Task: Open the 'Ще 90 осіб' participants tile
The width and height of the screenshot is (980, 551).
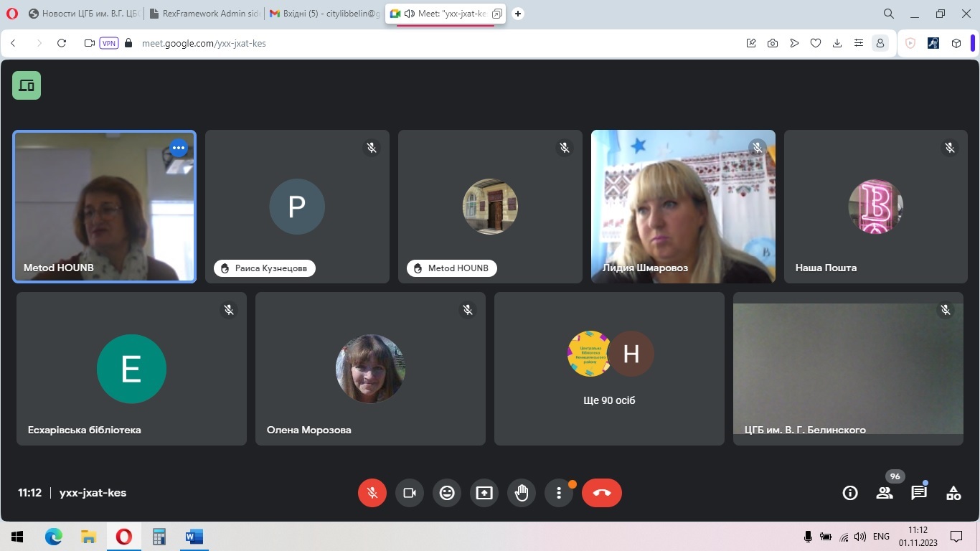Action: pyautogui.click(x=609, y=369)
